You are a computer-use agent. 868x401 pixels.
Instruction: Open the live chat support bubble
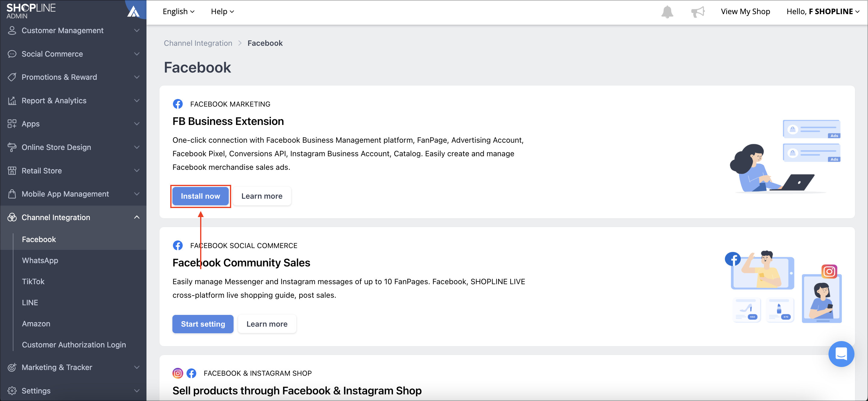pos(841,354)
